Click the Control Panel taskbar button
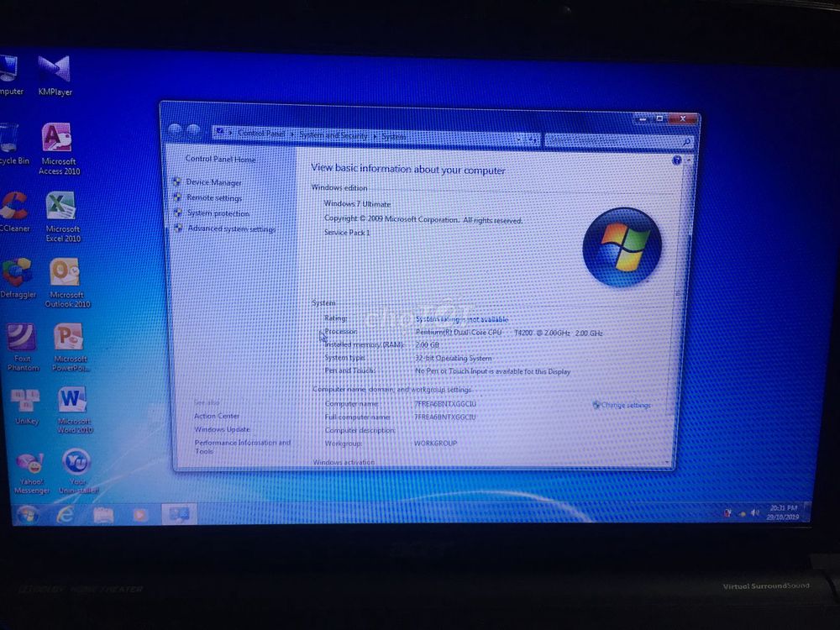 click(x=179, y=515)
